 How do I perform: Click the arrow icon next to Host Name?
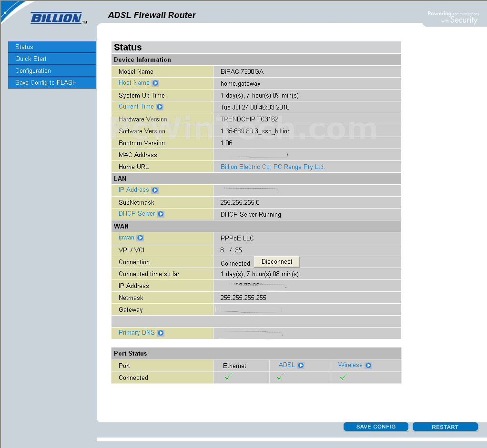coord(155,83)
